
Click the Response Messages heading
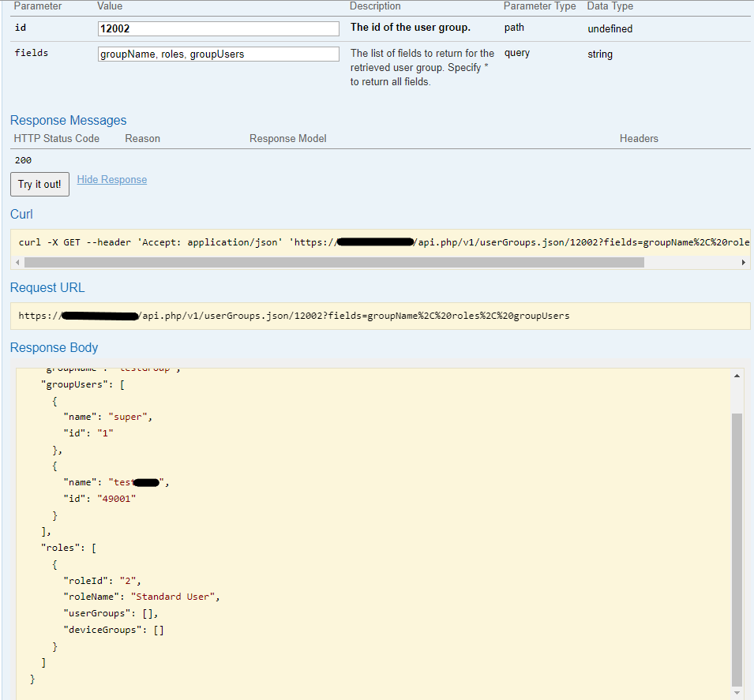pos(68,121)
